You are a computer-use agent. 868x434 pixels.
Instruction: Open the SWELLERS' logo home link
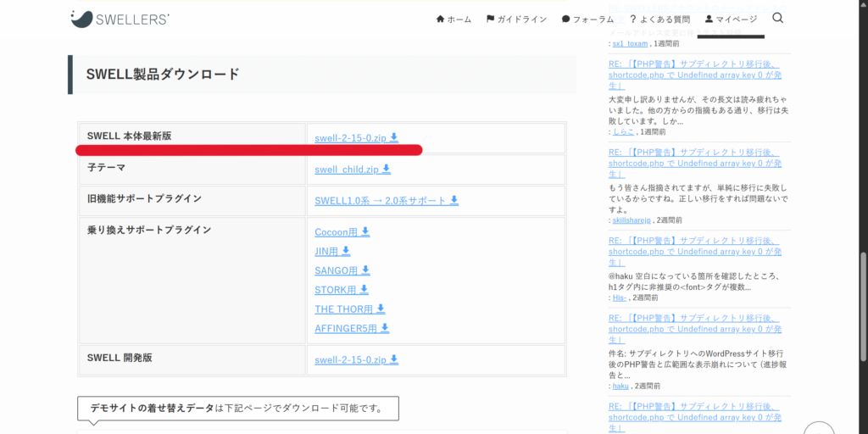click(120, 19)
